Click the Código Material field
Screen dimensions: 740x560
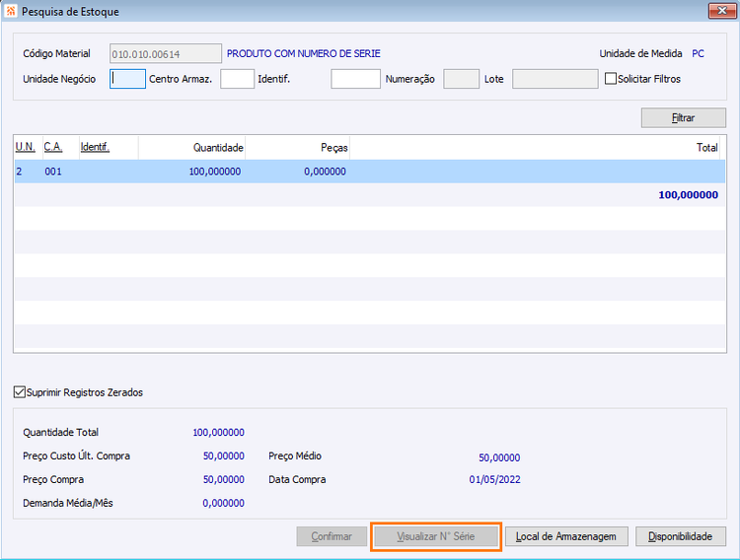pyautogui.click(x=166, y=53)
